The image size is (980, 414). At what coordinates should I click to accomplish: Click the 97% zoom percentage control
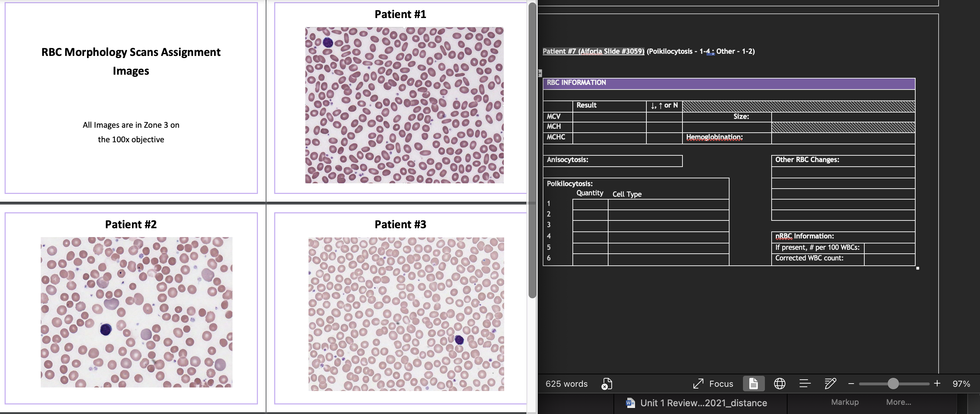[x=961, y=384]
